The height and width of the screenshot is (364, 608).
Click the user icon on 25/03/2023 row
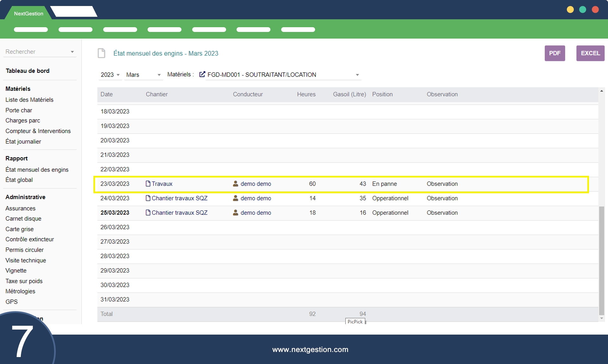[236, 213]
